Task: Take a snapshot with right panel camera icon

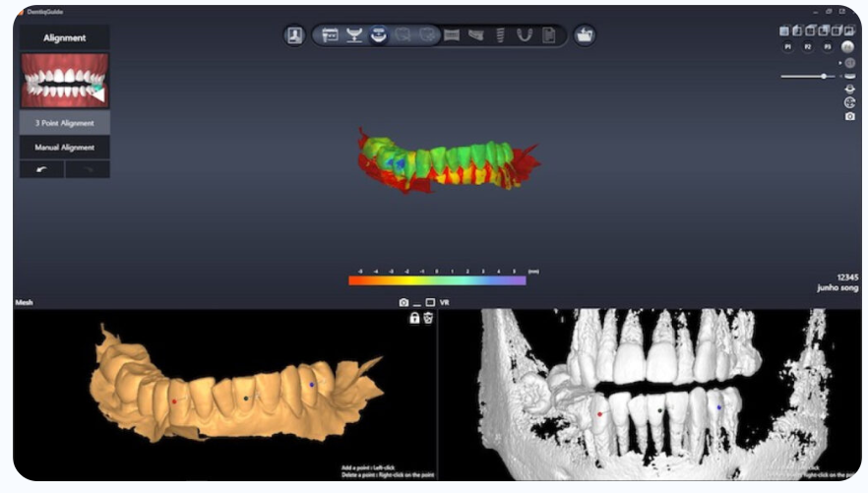Action: (850, 116)
